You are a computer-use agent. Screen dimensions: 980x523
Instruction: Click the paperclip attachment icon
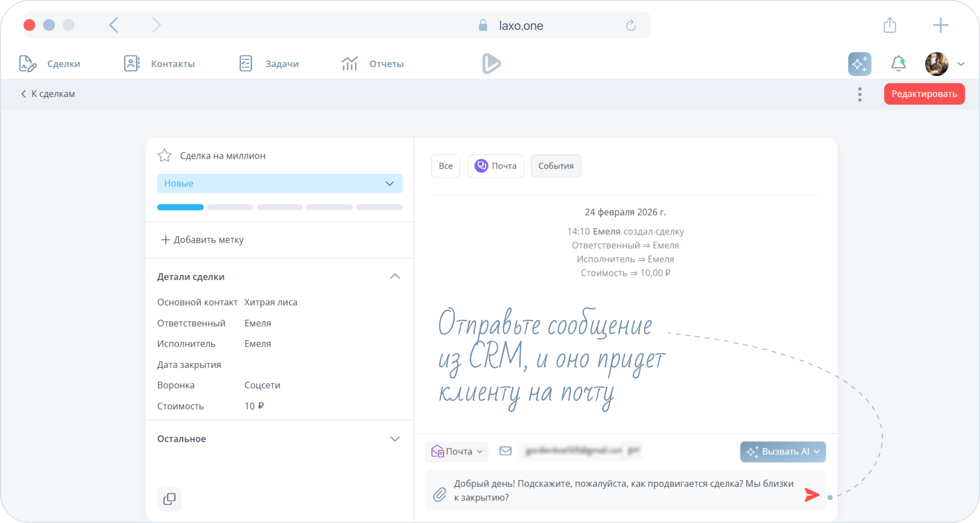coord(440,495)
